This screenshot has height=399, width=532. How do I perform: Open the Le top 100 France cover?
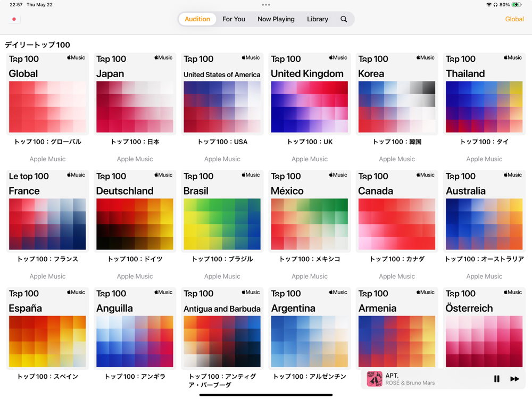(47, 211)
